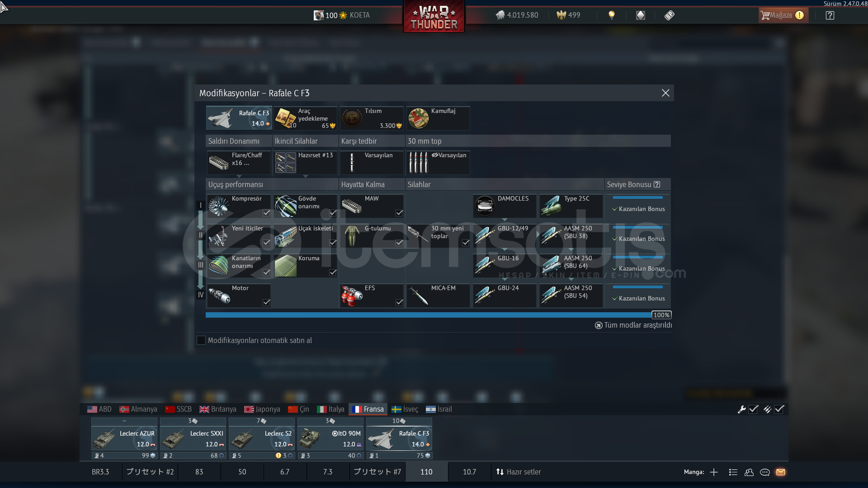Switch to the İsveç nation tab
This screenshot has height=488, width=868.
tap(405, 409)
